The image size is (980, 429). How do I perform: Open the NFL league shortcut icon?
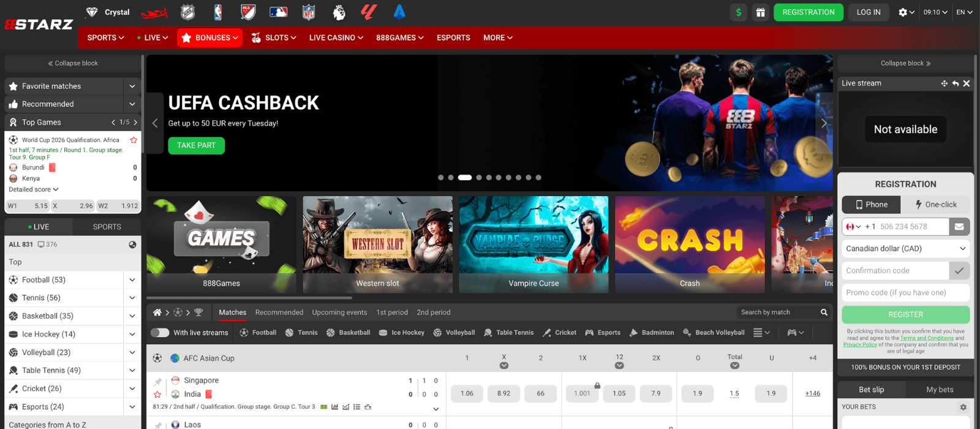click(309, 12)
